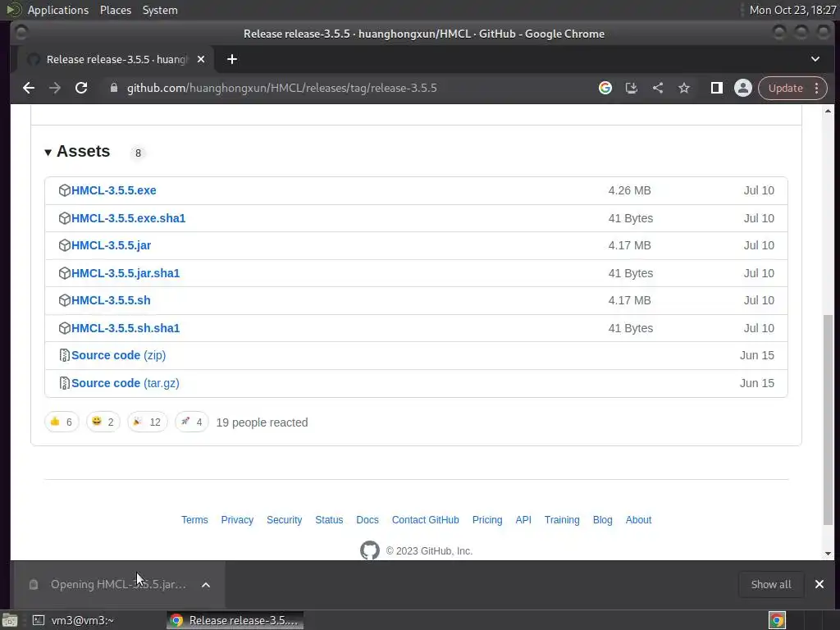The image size is (840, 630).
Task: Open Contact GitHub footer link
Action: point(426,519)
